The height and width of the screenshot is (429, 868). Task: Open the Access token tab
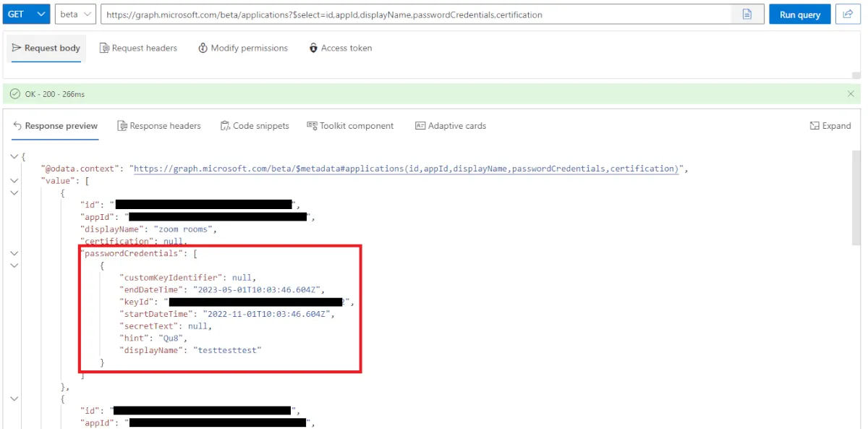(340, 48)
